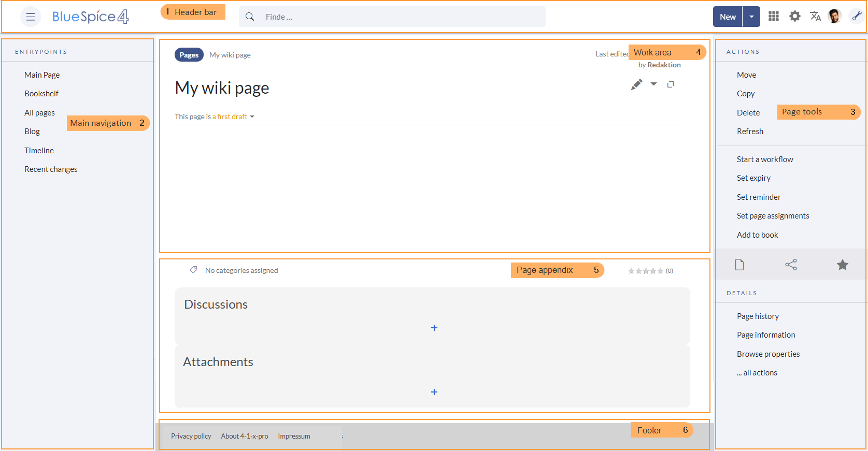Click Set reminder
The image size is (868, 451).
[x=759, y=197]
